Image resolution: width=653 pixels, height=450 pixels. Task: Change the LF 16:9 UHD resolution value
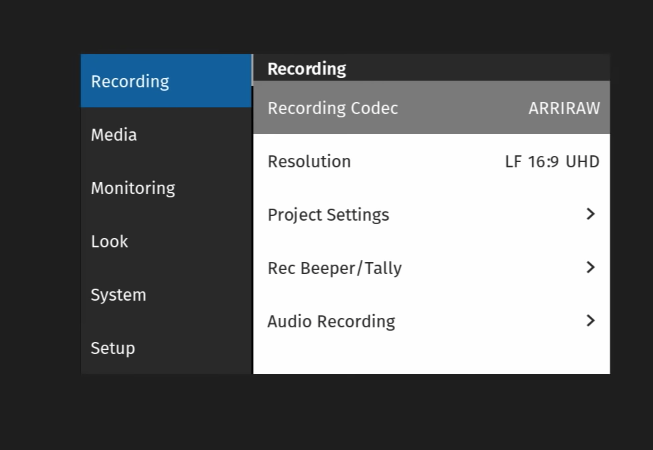click(552, 161)
